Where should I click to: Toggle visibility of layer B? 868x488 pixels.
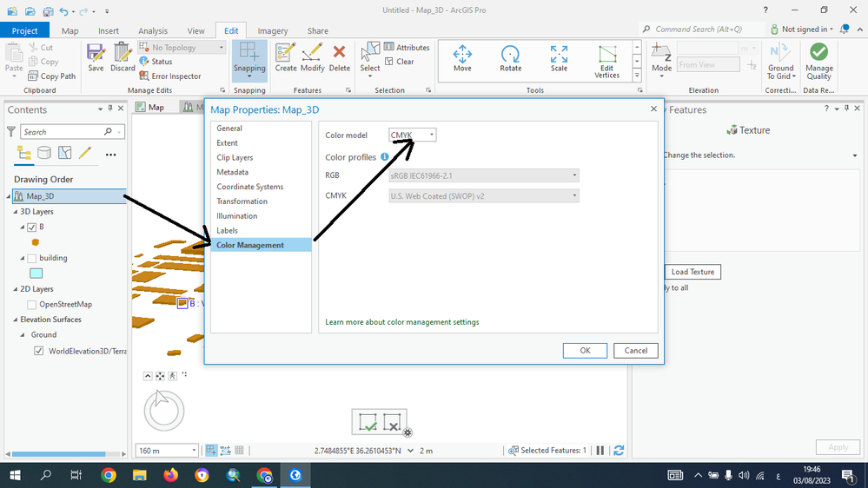(x=31, y=228)
